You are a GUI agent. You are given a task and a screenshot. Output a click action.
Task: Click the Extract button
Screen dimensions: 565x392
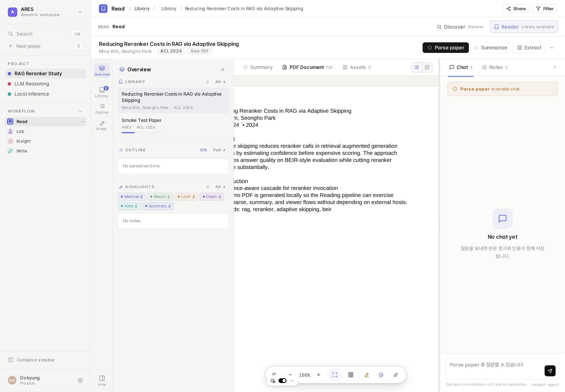529,48
